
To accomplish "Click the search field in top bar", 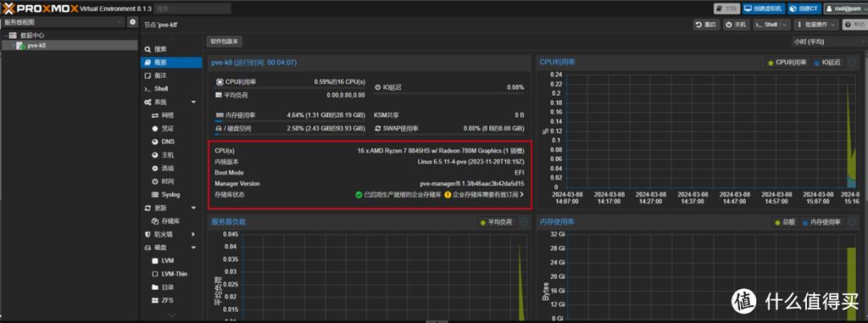I will pyautogui.click(x=192, y=8).
